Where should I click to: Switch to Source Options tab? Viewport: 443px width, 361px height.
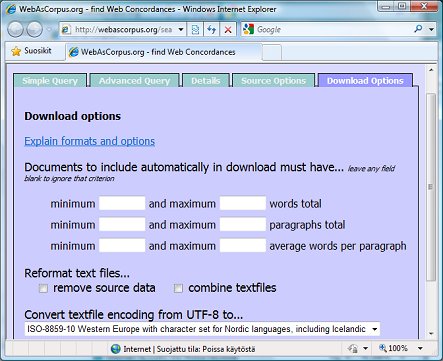tap(273, 81)
